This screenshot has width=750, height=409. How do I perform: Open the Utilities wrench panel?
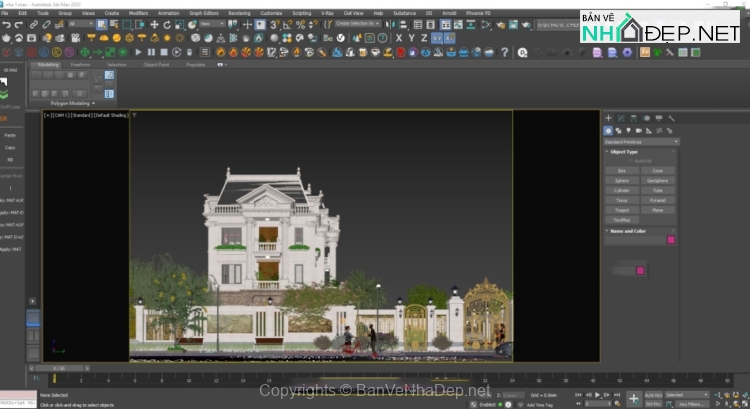(670, 118)
